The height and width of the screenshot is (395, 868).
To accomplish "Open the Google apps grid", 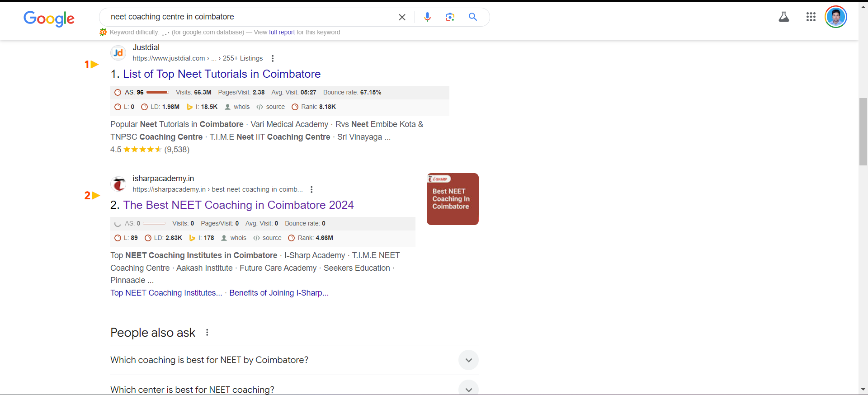I will pos(811,17).
